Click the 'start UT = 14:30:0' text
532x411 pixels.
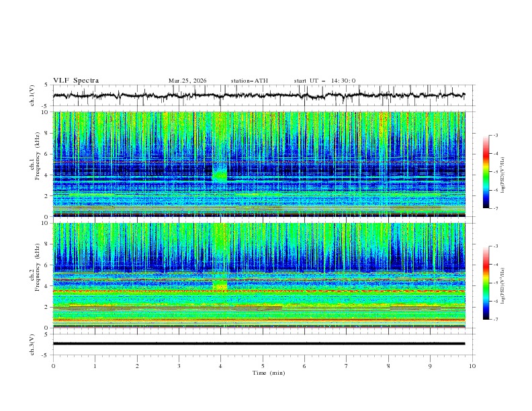click(324, 81)
